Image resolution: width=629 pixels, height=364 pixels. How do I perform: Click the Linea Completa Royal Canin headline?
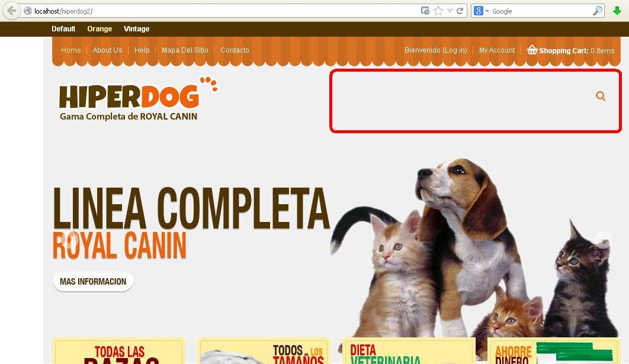pos(191,223)
